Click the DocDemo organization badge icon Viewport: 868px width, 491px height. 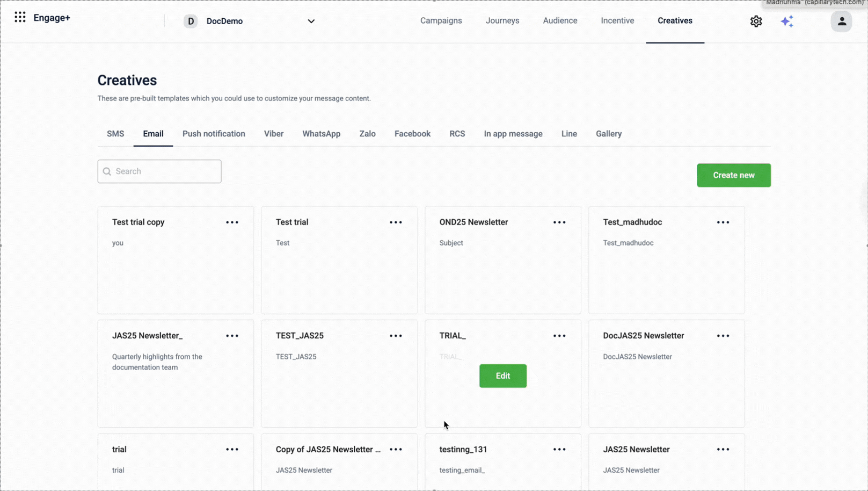point(191,21)
